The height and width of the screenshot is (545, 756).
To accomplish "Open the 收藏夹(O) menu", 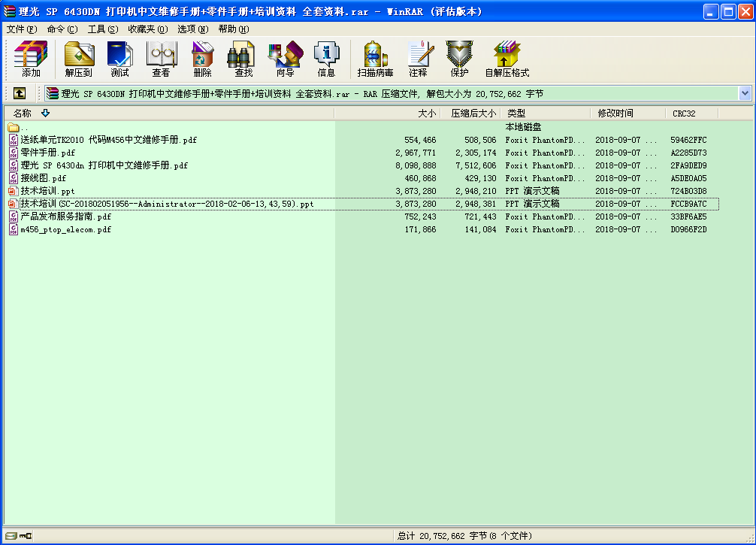I will (x=148, y=29).
